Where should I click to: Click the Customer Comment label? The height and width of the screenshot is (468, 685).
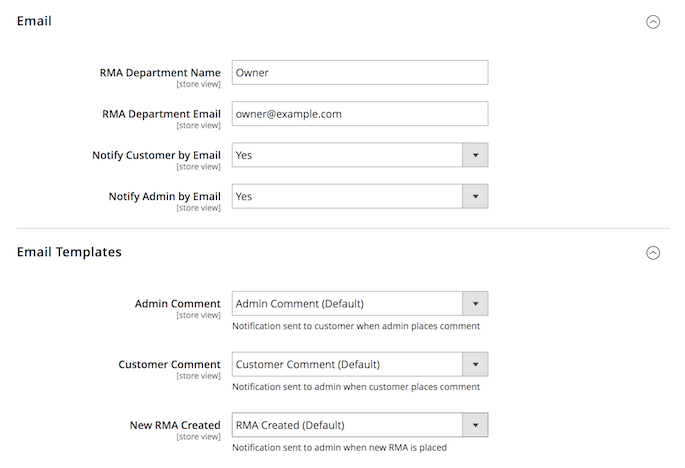click(170, 364)
